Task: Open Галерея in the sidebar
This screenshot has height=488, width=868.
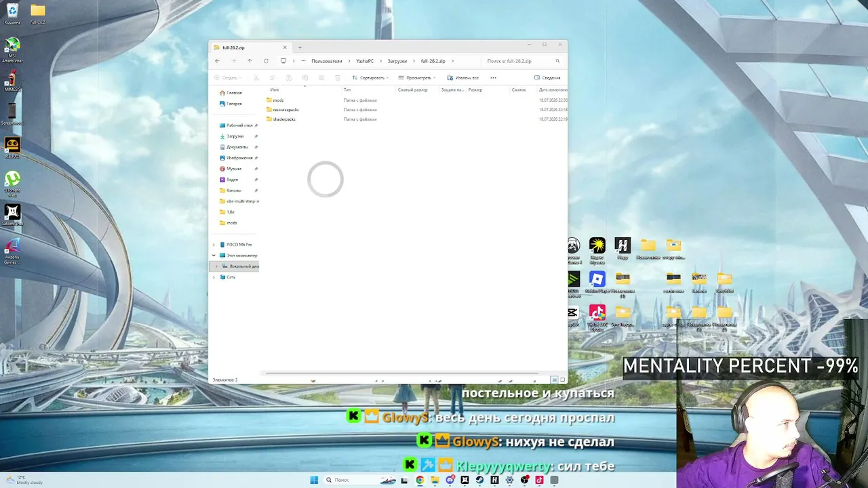Action: (x=231, y=104)
